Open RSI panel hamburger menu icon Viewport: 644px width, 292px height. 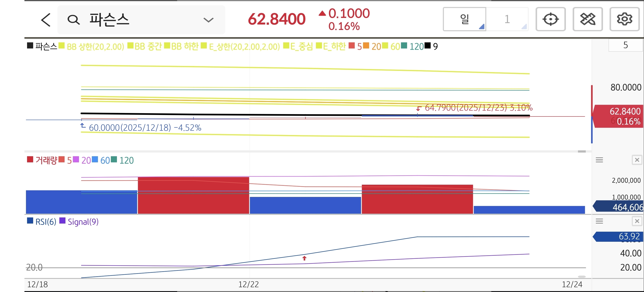[x=599, y=221]
